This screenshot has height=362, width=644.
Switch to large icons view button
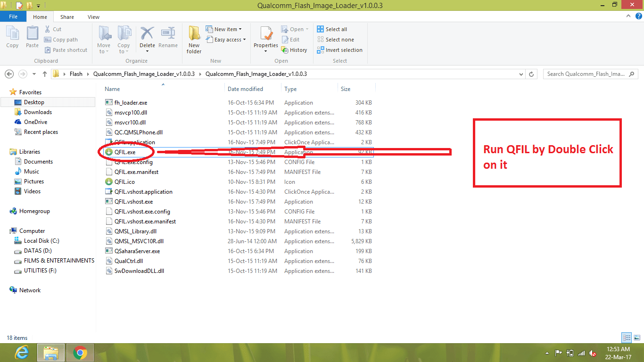637,337
